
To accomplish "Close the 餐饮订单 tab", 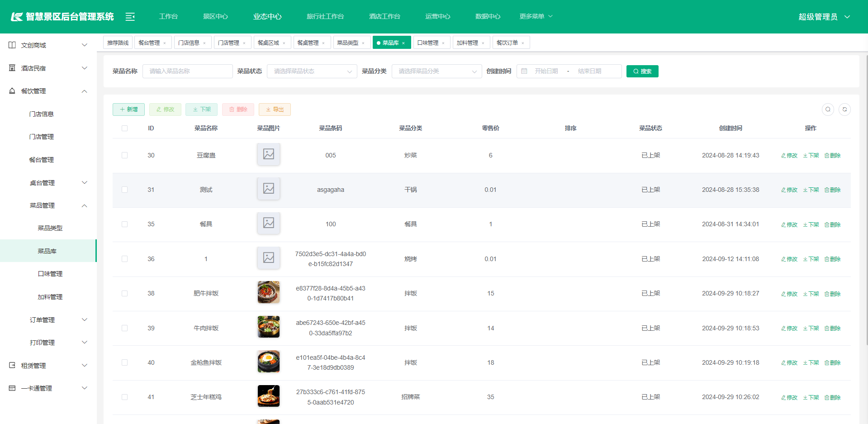I will (523, 43).
